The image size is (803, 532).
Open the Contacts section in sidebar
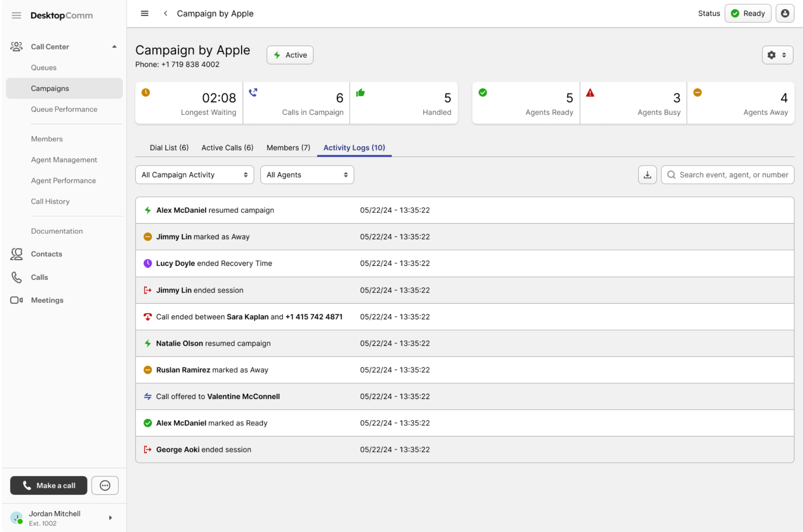coord(46,254)
